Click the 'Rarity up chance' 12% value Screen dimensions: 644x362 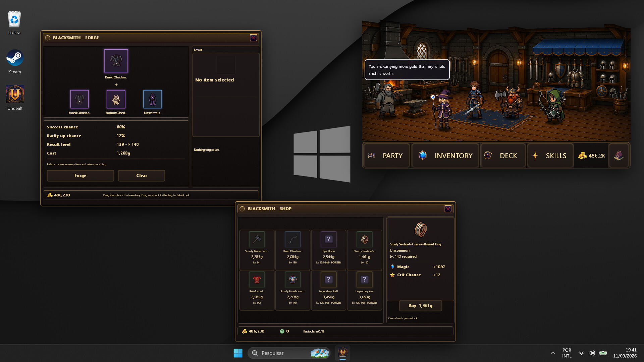[121, 136]
